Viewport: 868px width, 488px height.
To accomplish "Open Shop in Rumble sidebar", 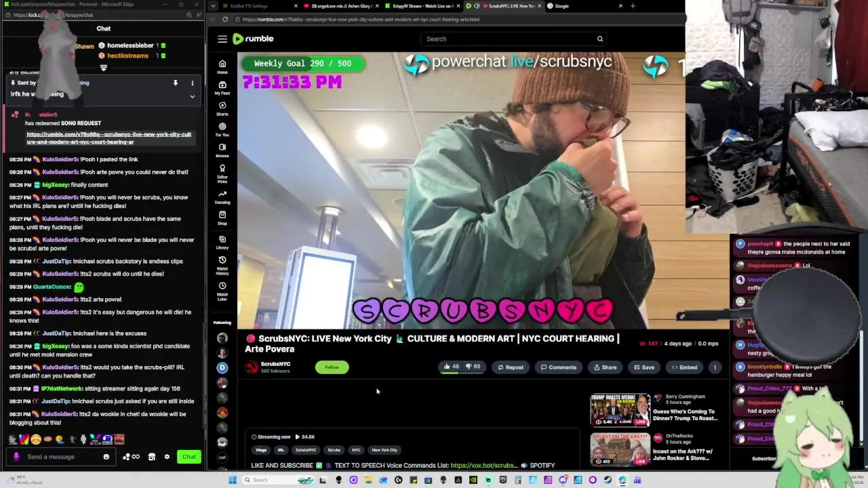I will point(222,218).
